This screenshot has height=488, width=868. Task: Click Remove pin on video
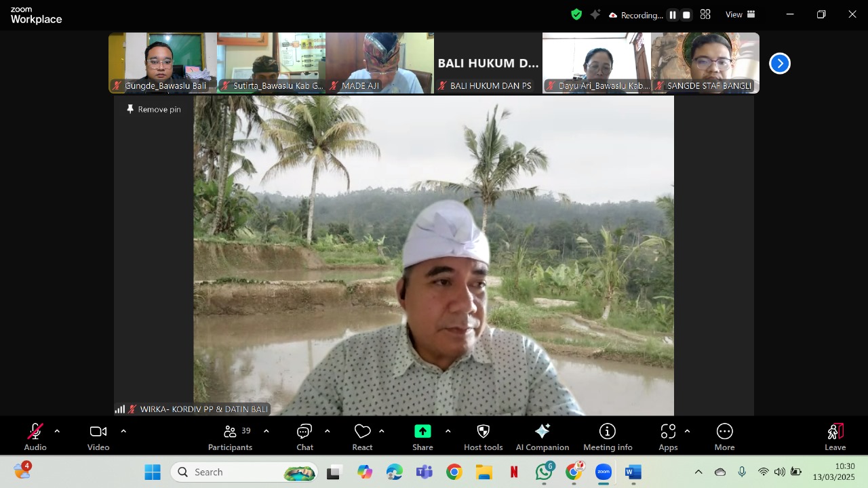click(154, 109)
